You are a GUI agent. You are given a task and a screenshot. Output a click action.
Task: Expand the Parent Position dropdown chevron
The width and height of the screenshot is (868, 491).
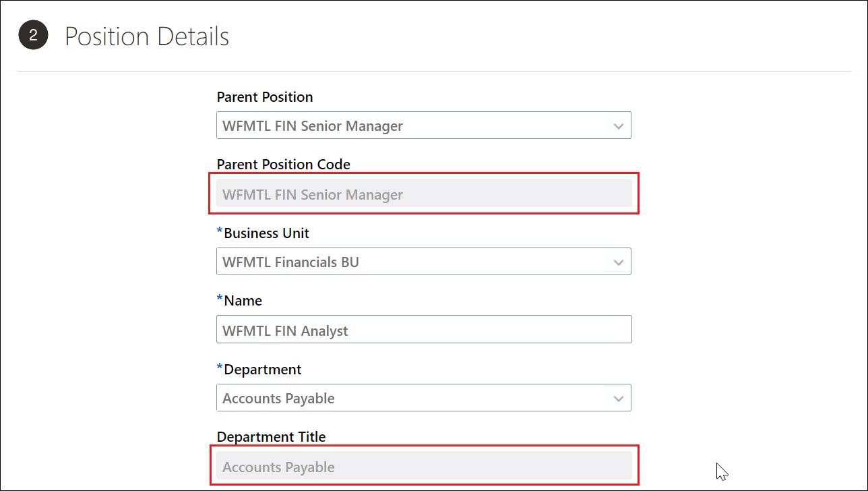pos(619,126)
